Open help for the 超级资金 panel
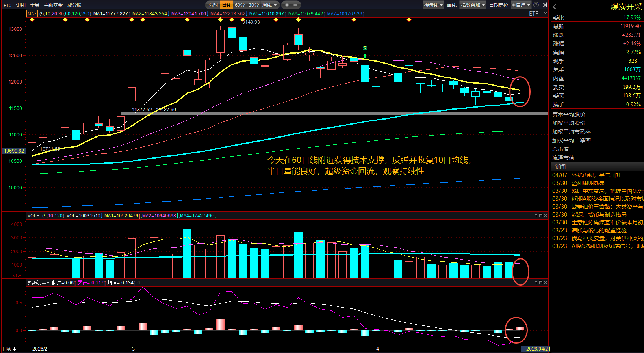The width and height of the screenshot is (644, 353). 536,282
